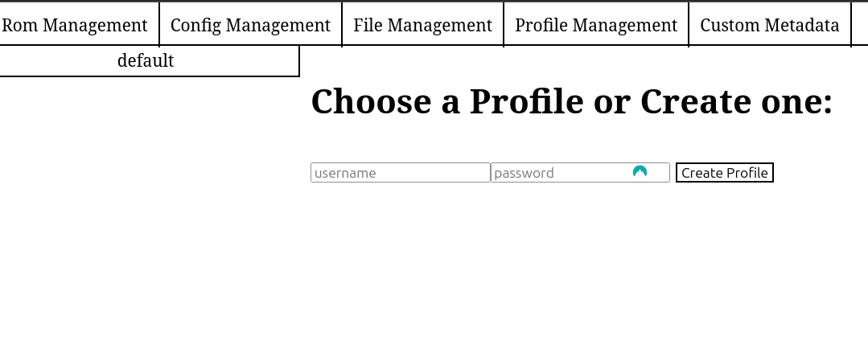Select the profile entry labeled default
This screenshot has width=868, height=349.
(146, 61)
